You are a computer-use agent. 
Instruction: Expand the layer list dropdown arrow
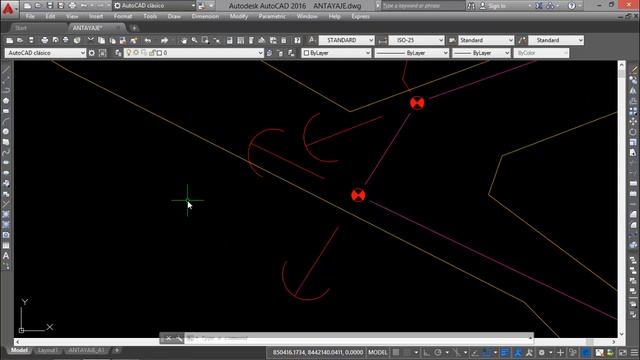pyautogui.click(x=260, y=53)
